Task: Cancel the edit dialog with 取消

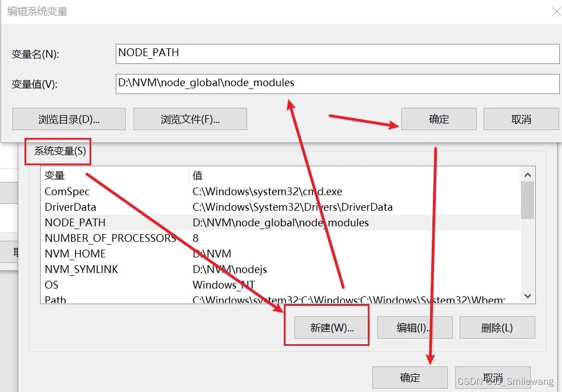Action: 521,119
